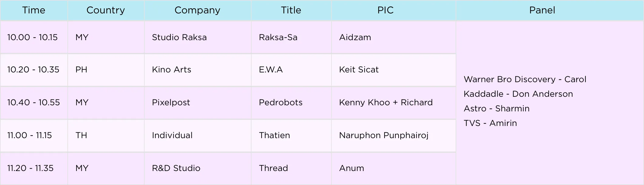
Task: Select the TVS - Amirin panel entry
Action: (x=490, y=123)
